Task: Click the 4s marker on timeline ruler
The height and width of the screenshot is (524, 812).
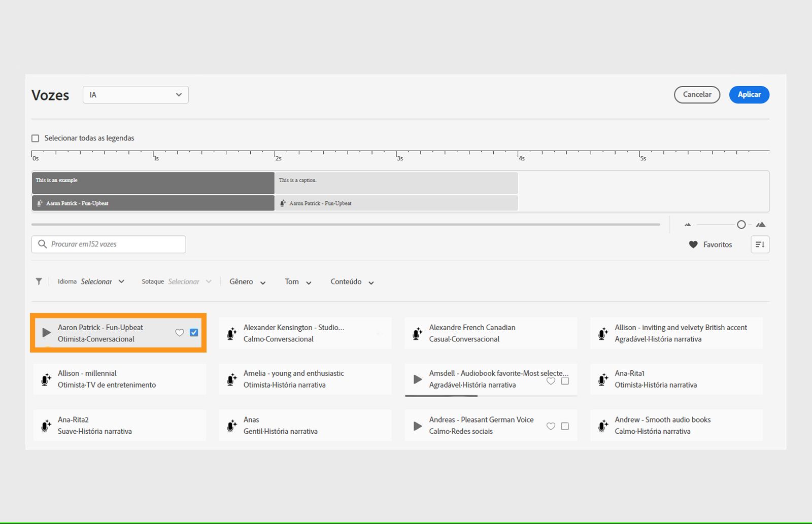Action: pos(521,158)
